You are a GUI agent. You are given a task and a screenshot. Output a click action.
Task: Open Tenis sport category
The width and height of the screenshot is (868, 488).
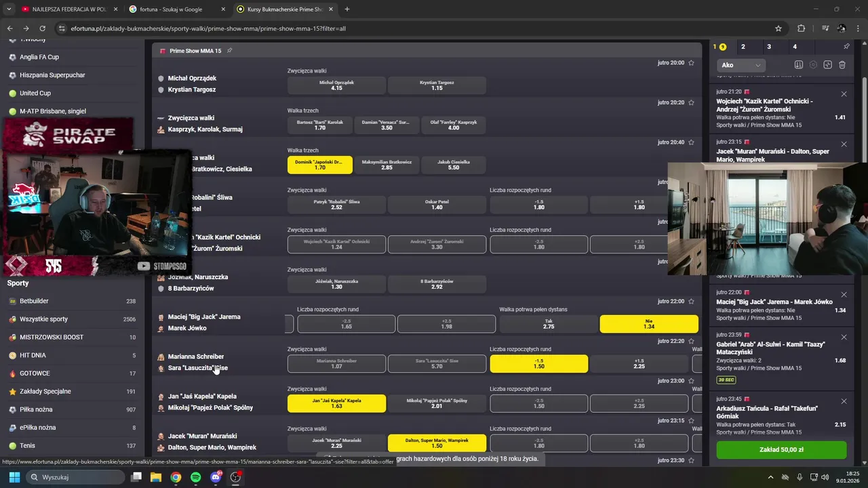(x=72, y=446)
